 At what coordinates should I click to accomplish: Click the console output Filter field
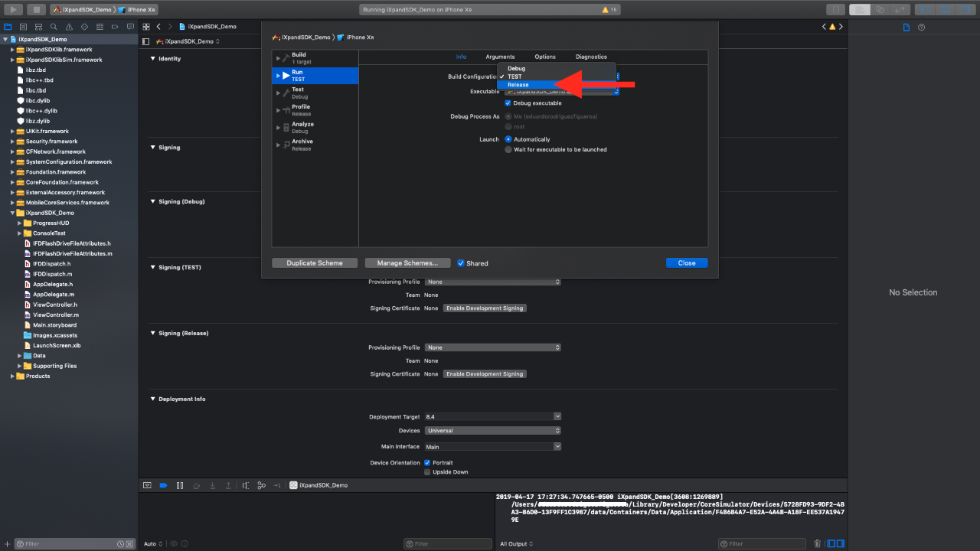[762, 543]
